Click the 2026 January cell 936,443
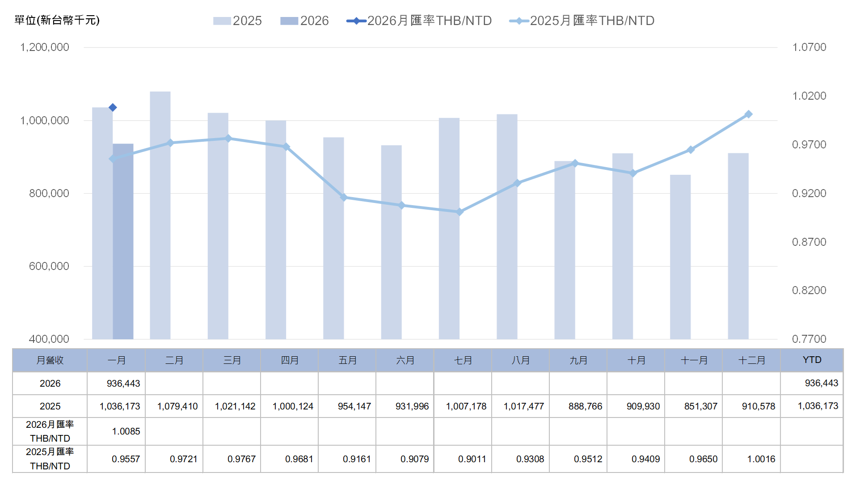The width and height of the screenshot is (868, 485). click(123, 384)
